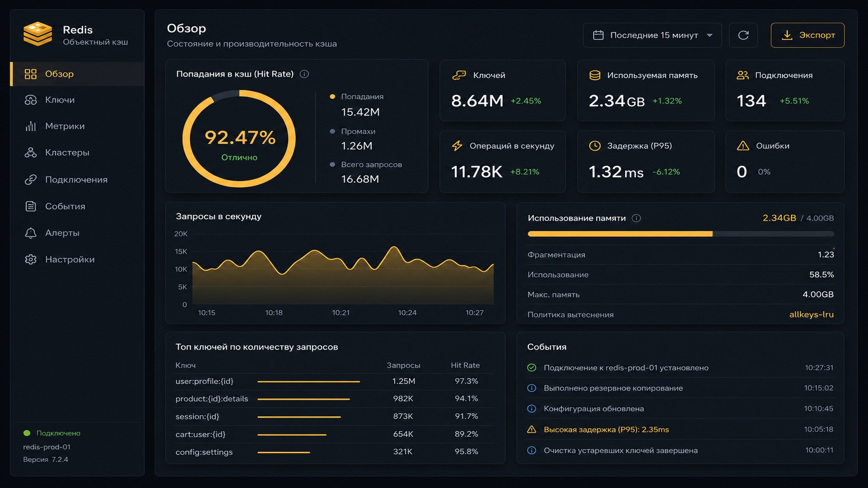
Task: Click the info icon for Конфигурация обновлена event
Action: point(532,409)
